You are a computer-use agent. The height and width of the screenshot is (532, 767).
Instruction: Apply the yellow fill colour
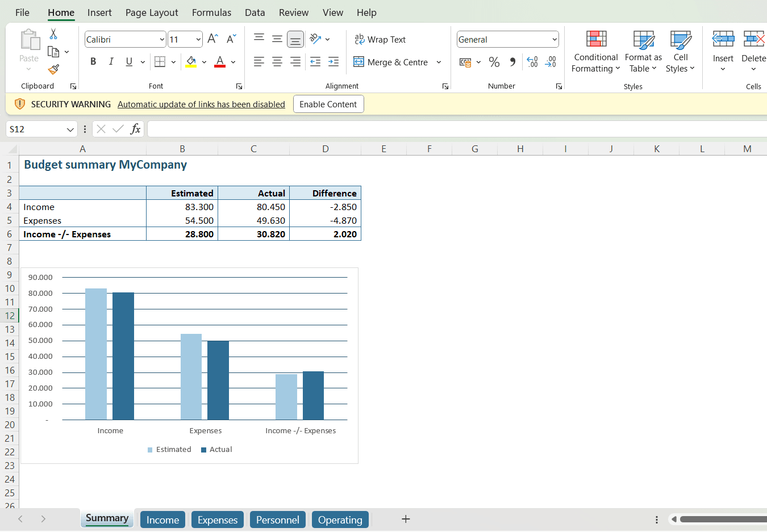coord(191,62)
